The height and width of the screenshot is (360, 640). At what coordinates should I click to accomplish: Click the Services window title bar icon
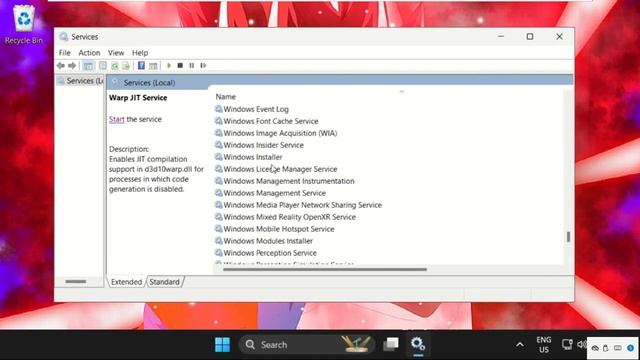pyautogui.click(x=63, y=37)
